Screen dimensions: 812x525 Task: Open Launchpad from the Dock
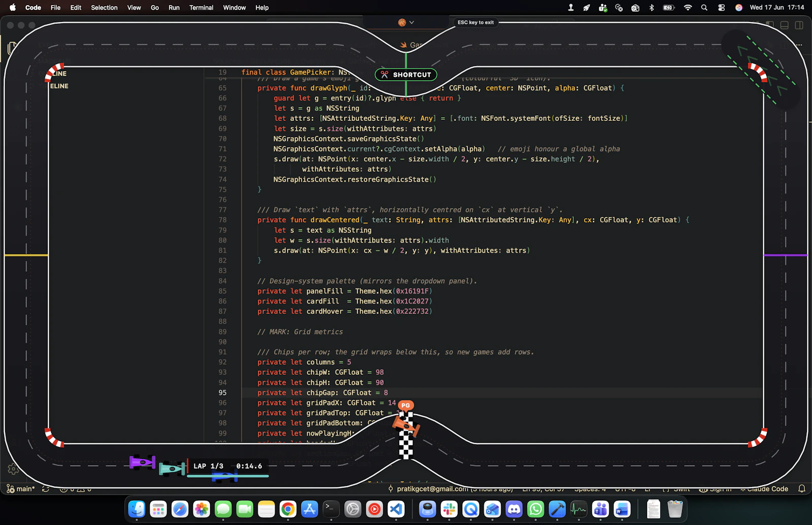[158, 509]
